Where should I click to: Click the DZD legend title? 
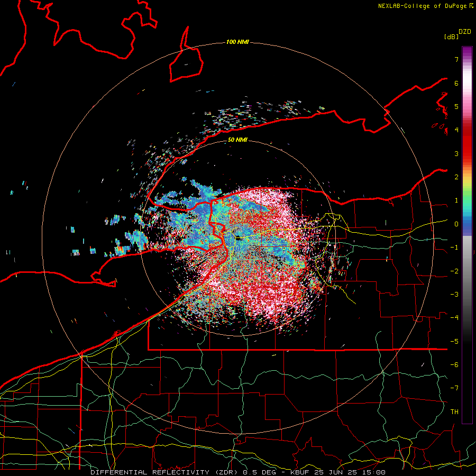coord(465,32)
